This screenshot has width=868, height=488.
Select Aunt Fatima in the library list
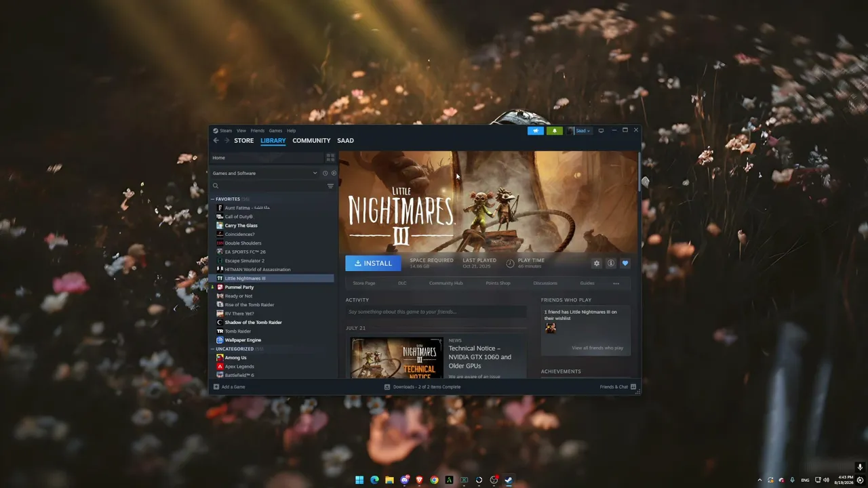(273, 208)
